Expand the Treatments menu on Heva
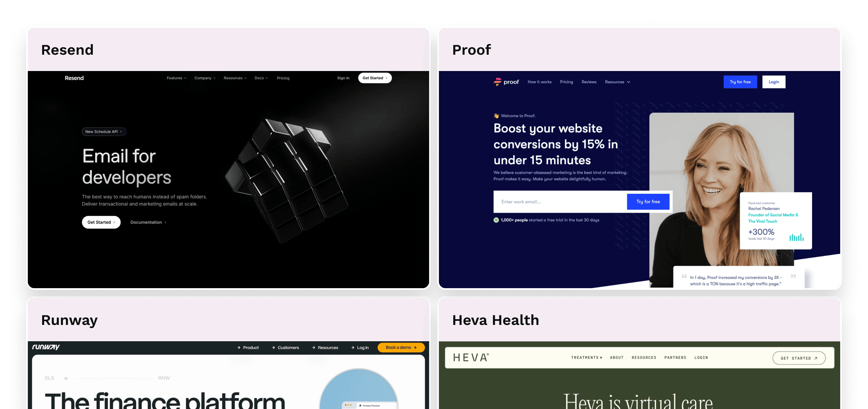The height and width of the screenshot is (409, 868). point(587,358)
